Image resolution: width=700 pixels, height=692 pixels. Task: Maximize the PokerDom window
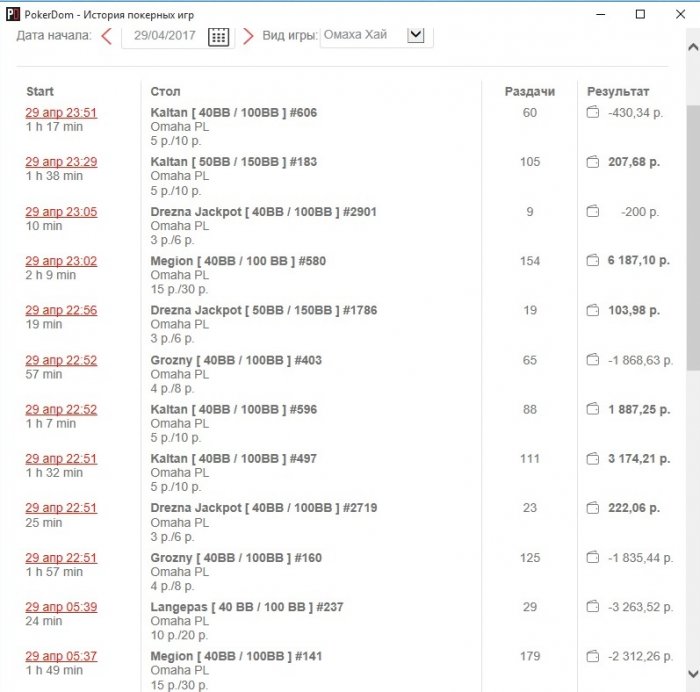click(640, 14)
